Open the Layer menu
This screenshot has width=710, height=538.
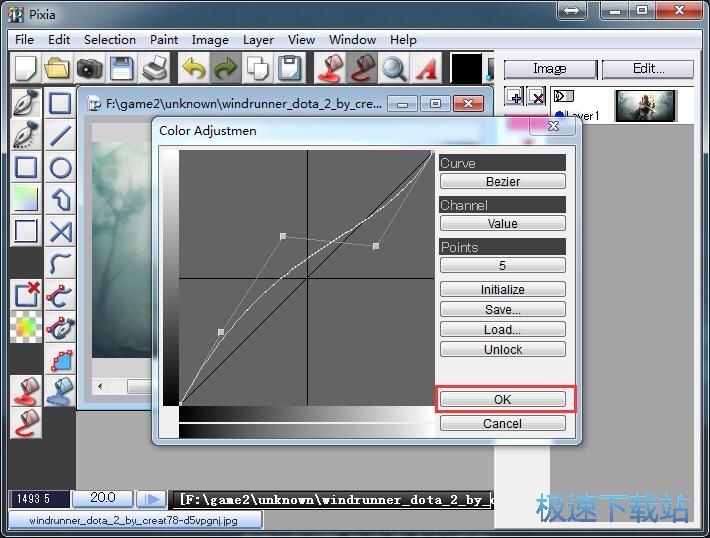[x=258, y=40]
